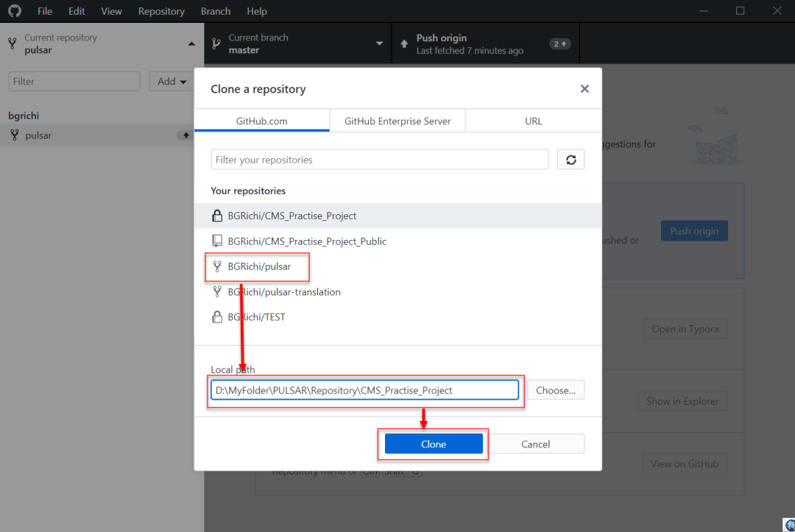Expand the Current branch master dropdown
Viewport: 795px width, 532px height.
297,43
